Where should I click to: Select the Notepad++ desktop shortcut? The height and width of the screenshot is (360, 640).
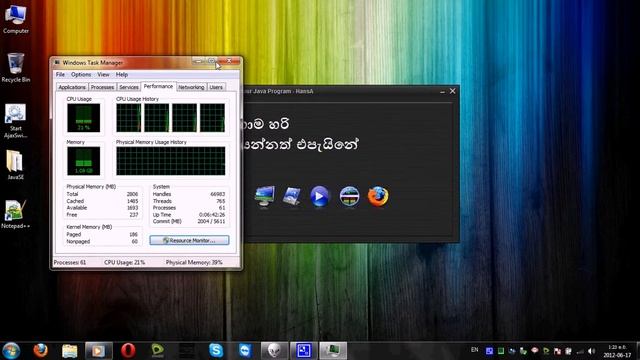15,214
